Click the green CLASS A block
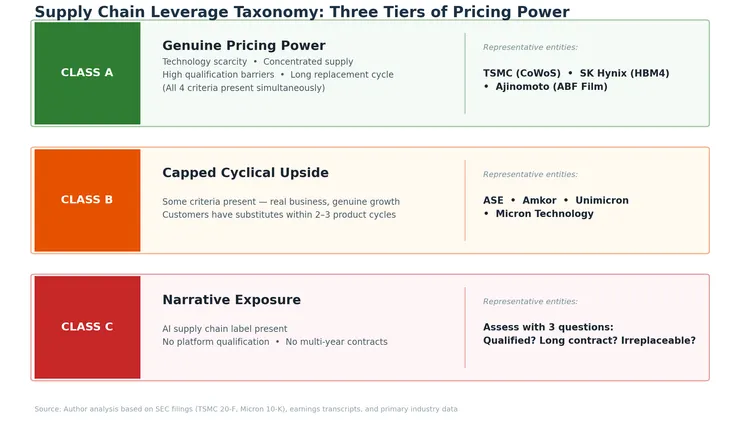Screen dimensions: 740x425 click(87, 73)
